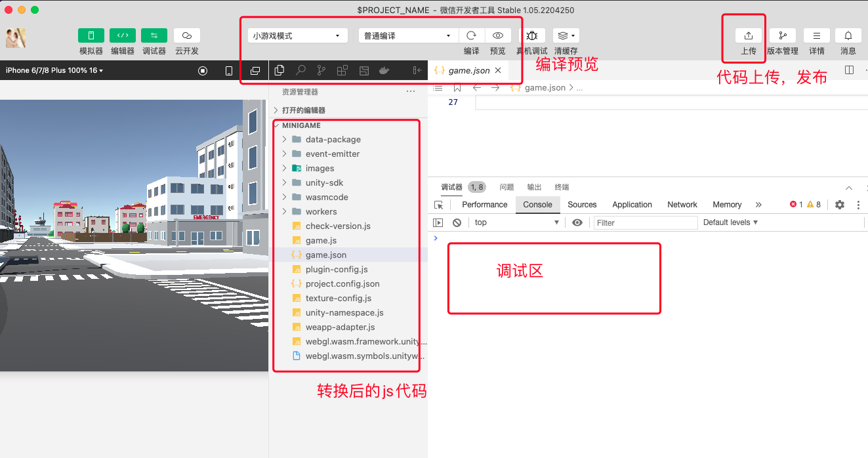
Task: Show more devtools tabs chevron
Action: [x=758, y=205]
